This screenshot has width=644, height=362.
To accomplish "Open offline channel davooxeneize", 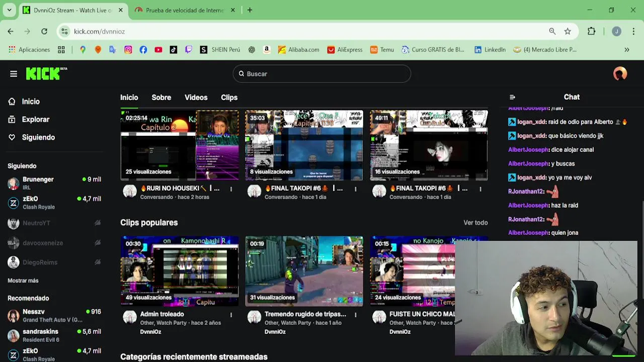I will click(x=54, y=243).
